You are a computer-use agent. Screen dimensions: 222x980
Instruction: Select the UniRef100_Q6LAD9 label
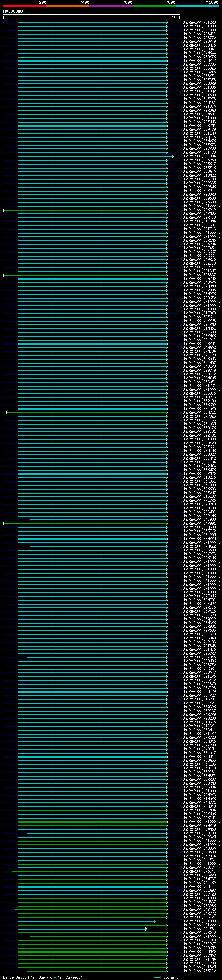coord(199,30)
